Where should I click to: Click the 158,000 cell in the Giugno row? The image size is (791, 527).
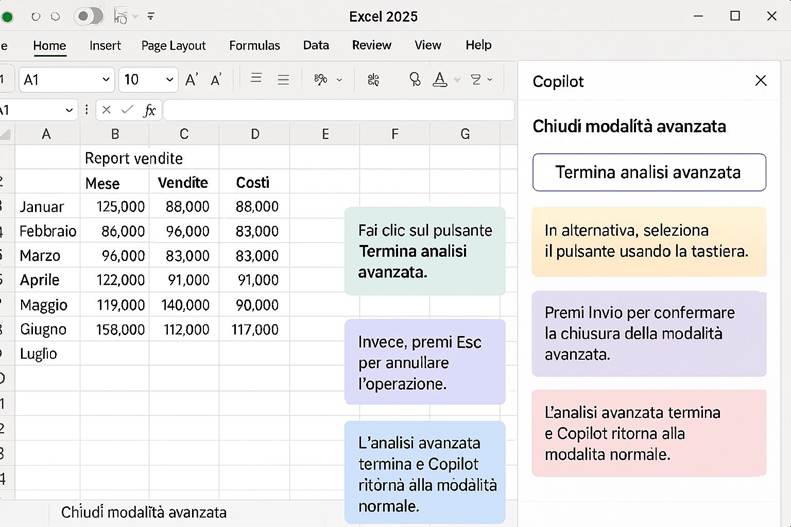[115, 330]
